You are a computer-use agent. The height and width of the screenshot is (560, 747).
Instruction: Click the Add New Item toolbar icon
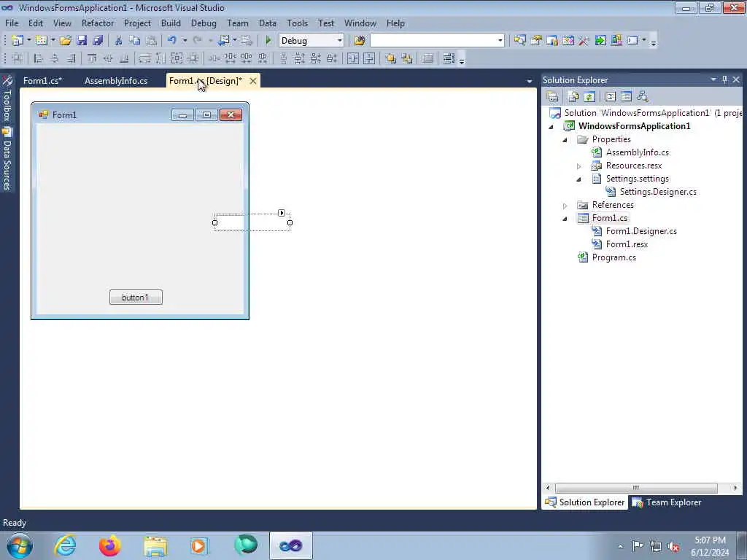[42, 41]
